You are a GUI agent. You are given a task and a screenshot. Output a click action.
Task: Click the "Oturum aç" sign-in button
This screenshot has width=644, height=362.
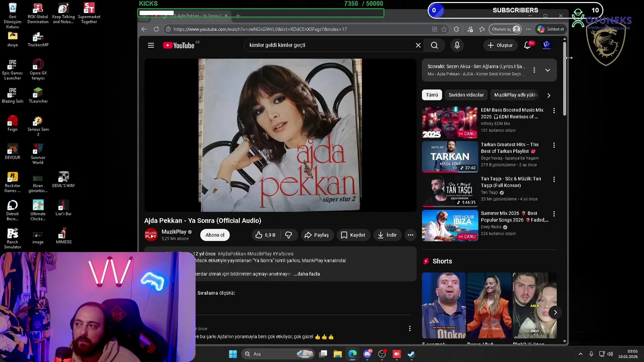[505, 29]
